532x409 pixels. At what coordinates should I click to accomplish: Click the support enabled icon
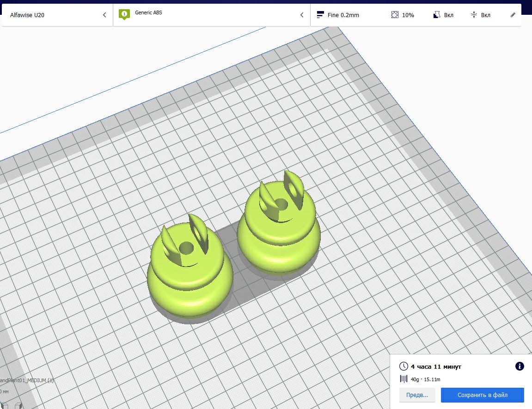click(x=437, y=15)
